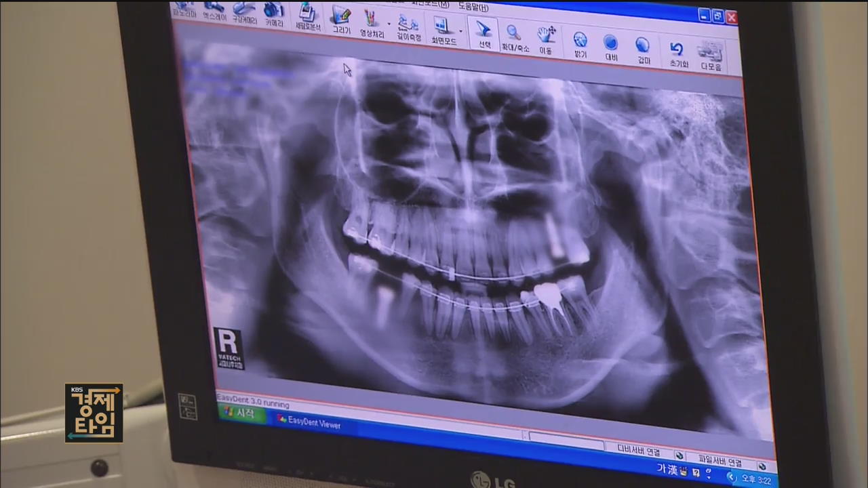
Task: Open the 엑스레이 X-ray tool
Action: [x=214, y=11]
